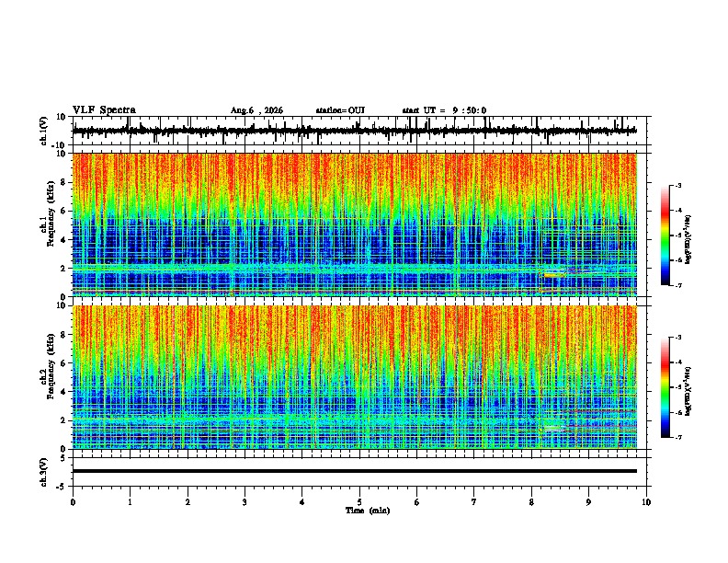Click the "-7" tick on ch.2 colorbar

pos(677,437)
